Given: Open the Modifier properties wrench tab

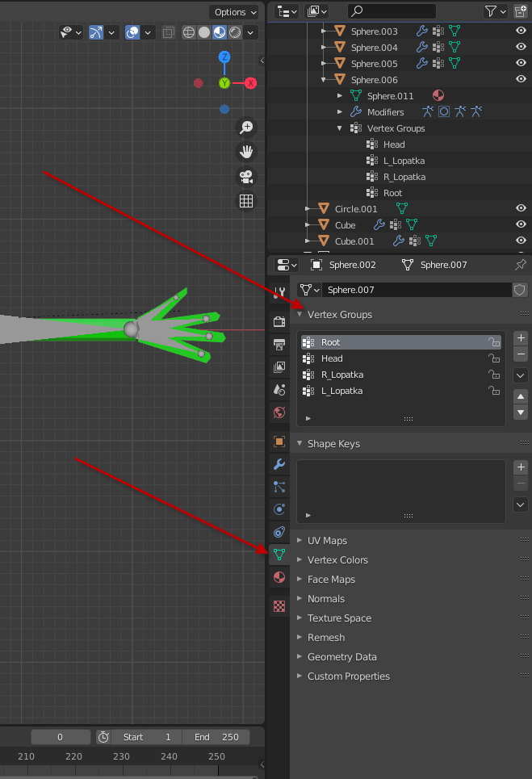Looking at the screenshot, I should (x=279, y=464).
